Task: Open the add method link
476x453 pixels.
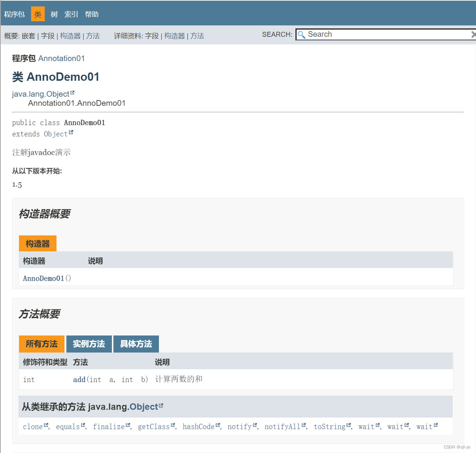Action: [x=79, y=379]
